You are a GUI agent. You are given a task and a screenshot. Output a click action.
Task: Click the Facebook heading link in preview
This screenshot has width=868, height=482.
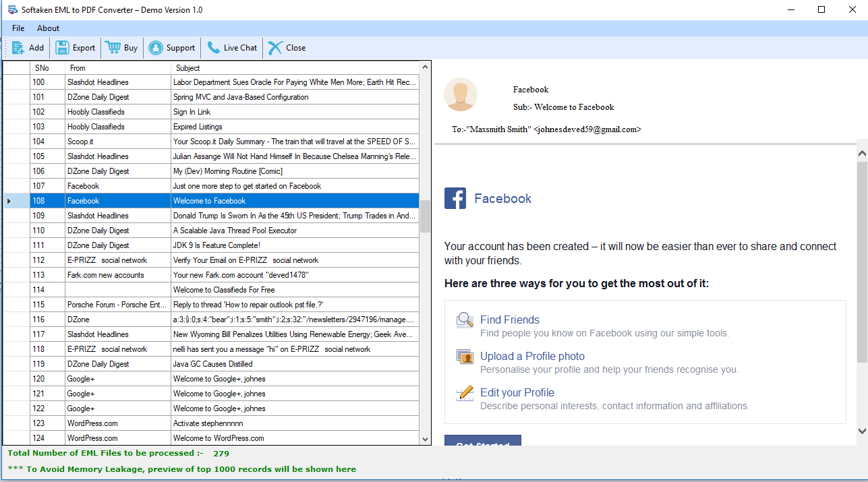(x=502, y=199)
